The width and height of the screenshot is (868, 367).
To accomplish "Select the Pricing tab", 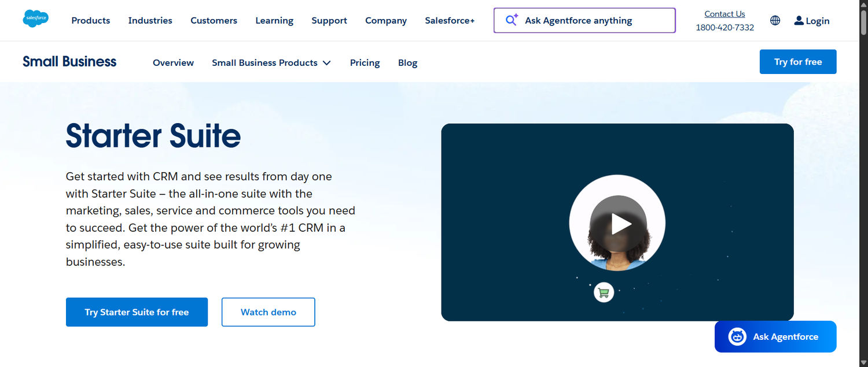I will point(365,62).
